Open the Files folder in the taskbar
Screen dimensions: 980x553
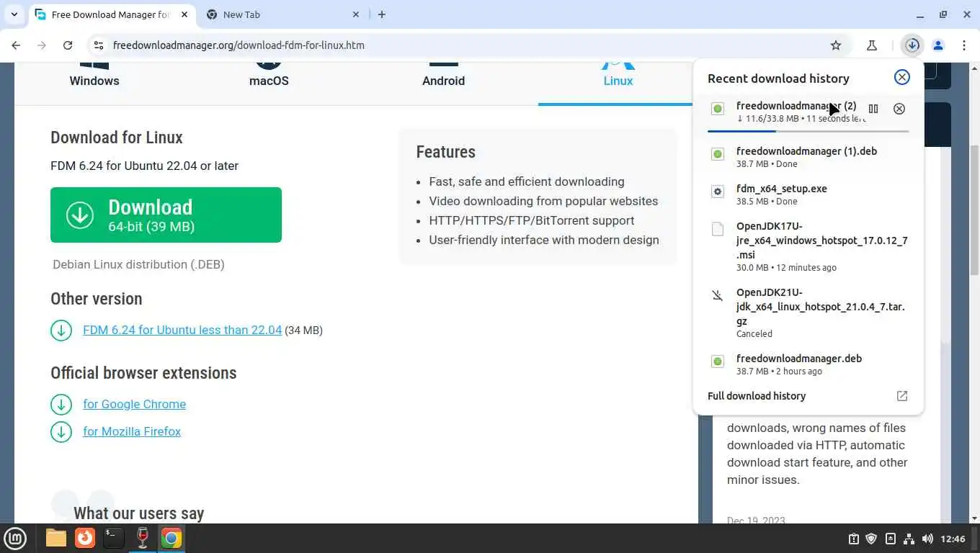[56, 538]
